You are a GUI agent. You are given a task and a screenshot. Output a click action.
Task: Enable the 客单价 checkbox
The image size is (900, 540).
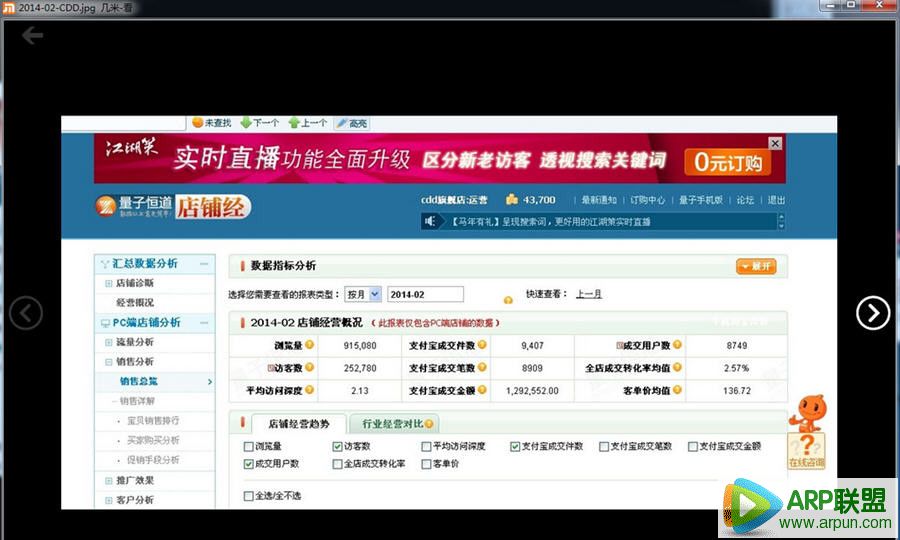[426, 464]
